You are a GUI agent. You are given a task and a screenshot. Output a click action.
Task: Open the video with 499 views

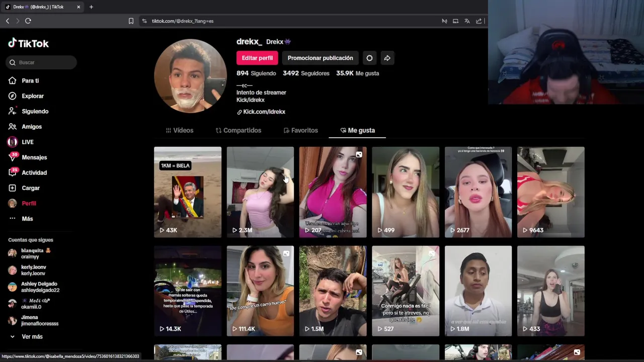point(406,192)
